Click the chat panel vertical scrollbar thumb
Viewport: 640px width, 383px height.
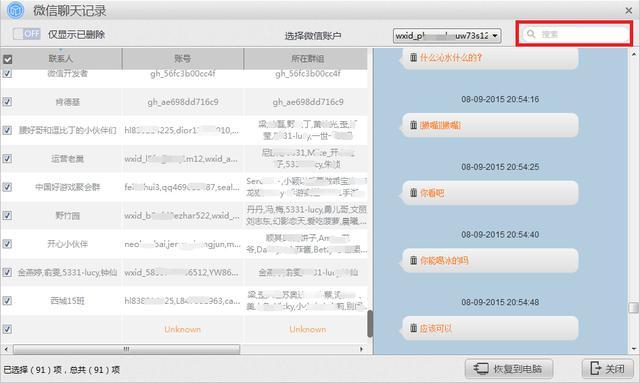click(634, 307)
